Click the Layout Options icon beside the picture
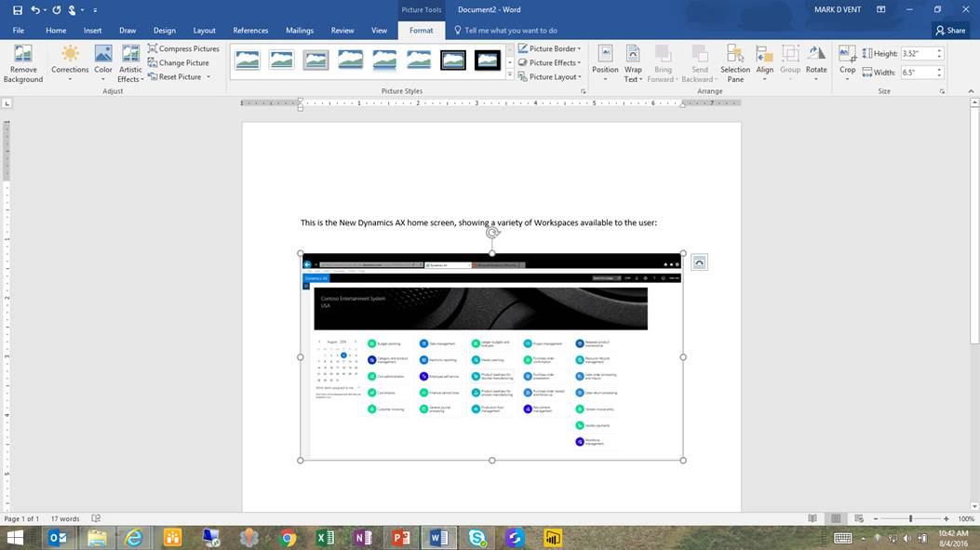Screen dimensions: 980x550 pos(699,262)
